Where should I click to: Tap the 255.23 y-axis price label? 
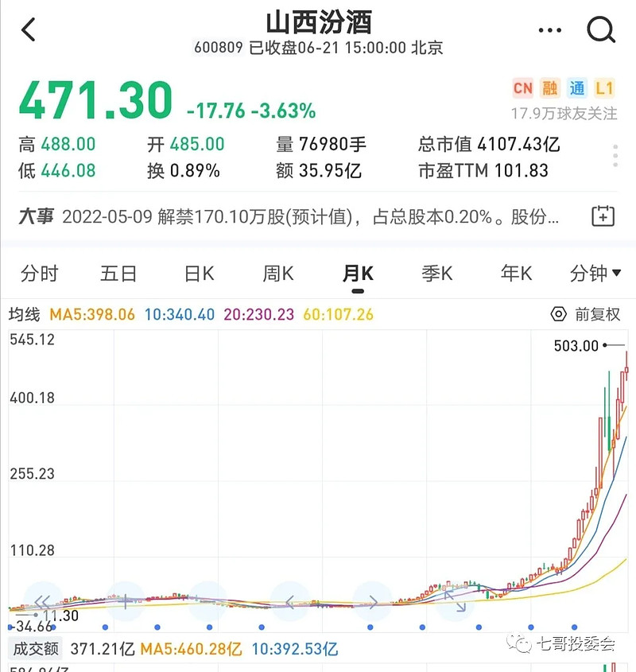(32, 473)
